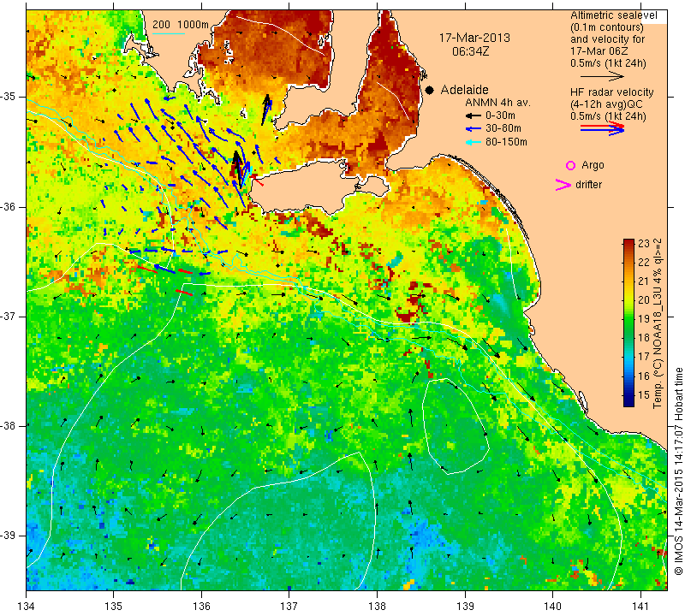Click the 139 longitude axis label

pyautogui.click(x=465, y=607)
